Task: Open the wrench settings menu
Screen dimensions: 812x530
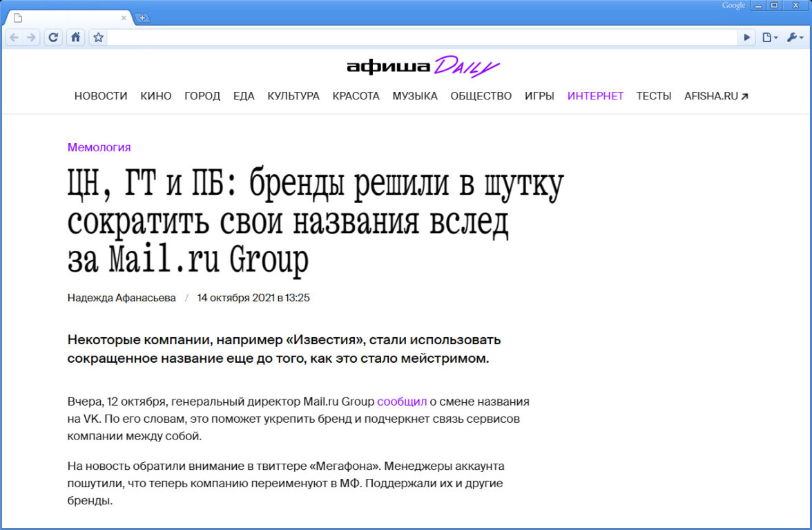Action: point(795,37)
